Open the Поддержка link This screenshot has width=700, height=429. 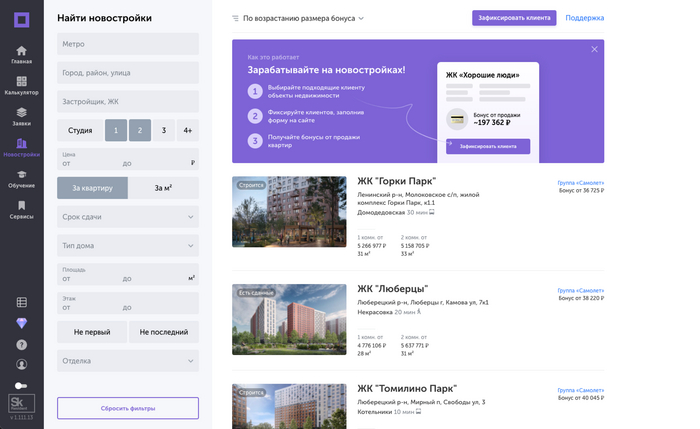tap(584, 18)
